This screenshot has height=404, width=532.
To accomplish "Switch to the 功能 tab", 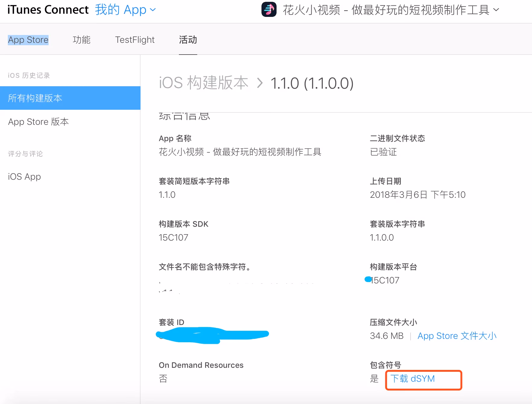I will [x=81, y=40].
